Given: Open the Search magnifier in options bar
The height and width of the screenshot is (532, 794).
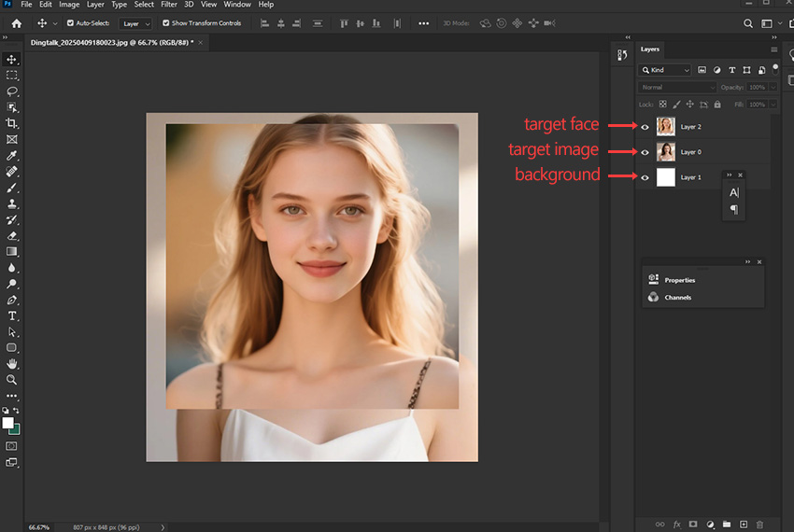Looking at the screenshot, I should pos(748,23).
